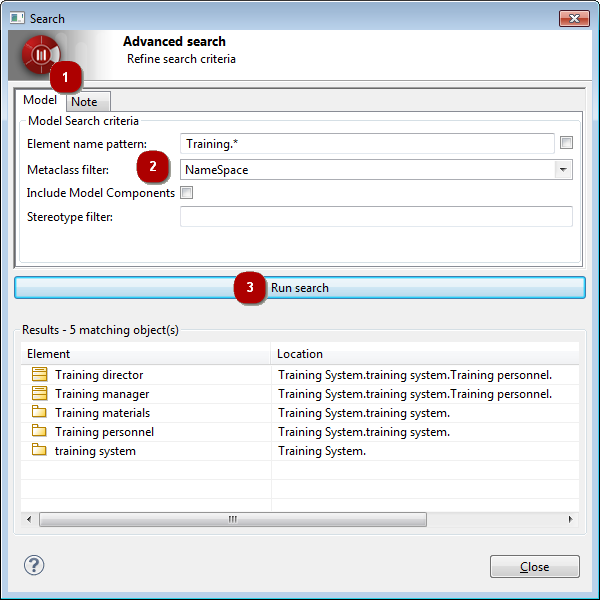600x600 pixels.
Task: Focus the Stereotype filter text field
Action: pos(376,217)
